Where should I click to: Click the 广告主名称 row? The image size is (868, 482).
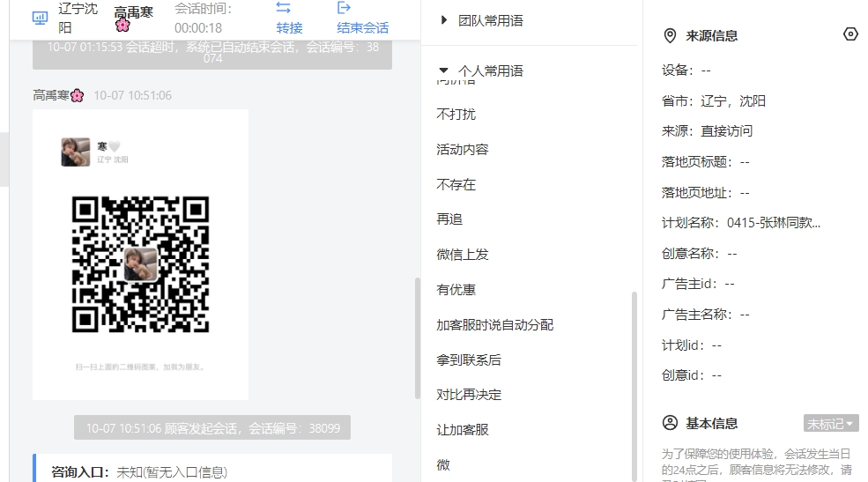705,315
